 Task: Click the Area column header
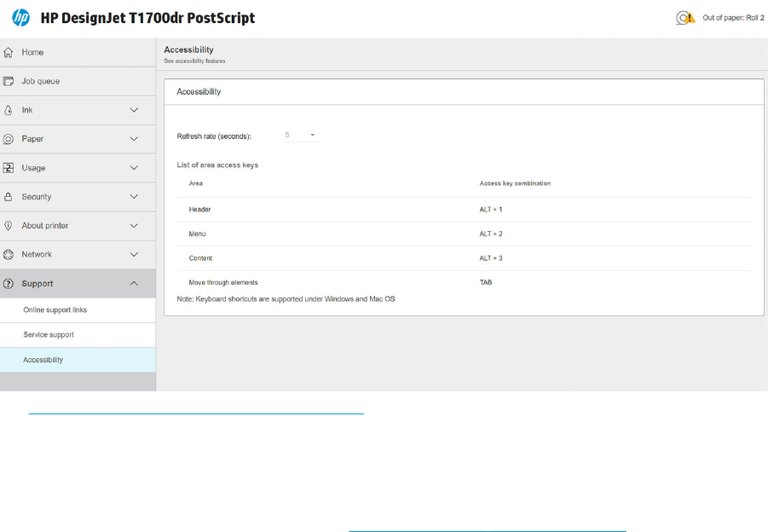coord(195,183)
